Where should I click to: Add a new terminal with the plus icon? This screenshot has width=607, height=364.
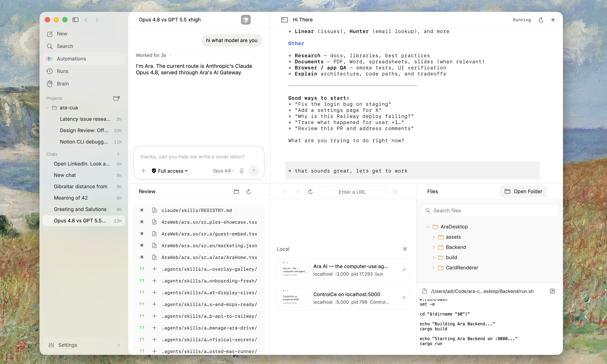(553, 20)
